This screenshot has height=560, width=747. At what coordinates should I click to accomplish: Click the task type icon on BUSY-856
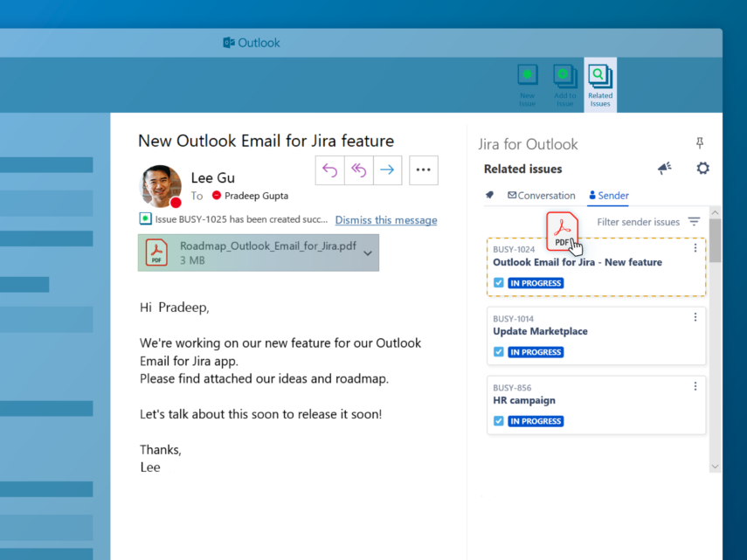pyautogui.click(x=498, y=421)
